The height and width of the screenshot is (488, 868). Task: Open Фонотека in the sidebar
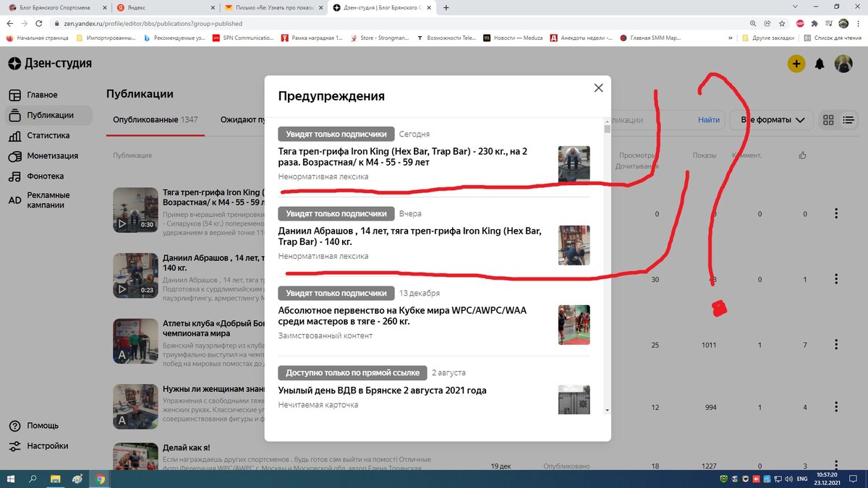point(46,176)
